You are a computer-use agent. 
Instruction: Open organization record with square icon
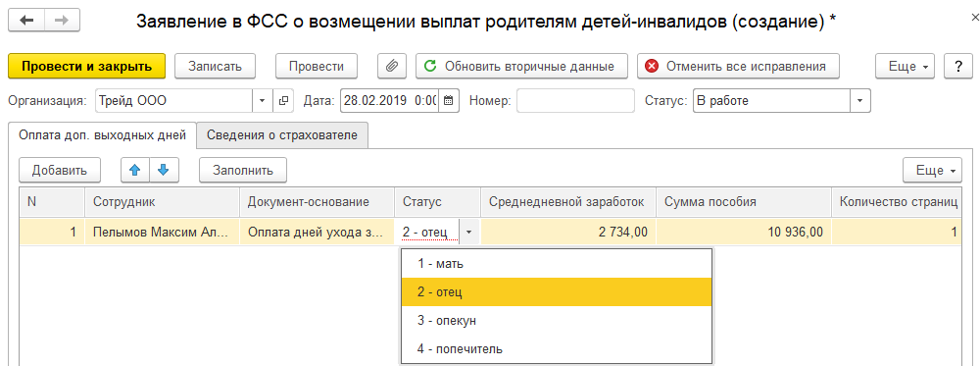[x=283, y=100]
